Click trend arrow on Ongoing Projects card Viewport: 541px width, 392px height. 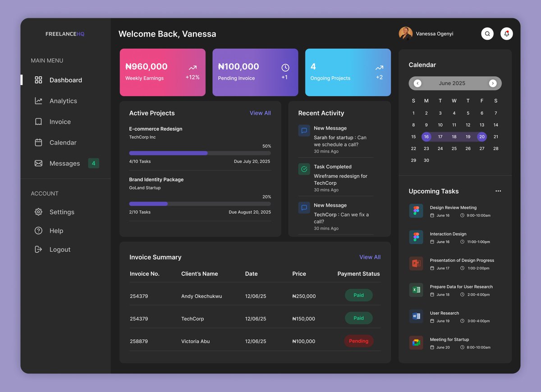pos(379,68)
